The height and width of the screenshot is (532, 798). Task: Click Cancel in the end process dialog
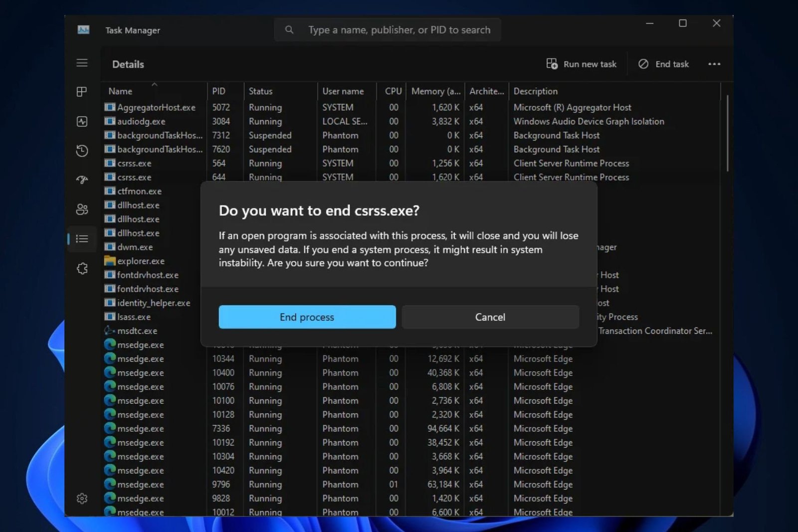490,317
